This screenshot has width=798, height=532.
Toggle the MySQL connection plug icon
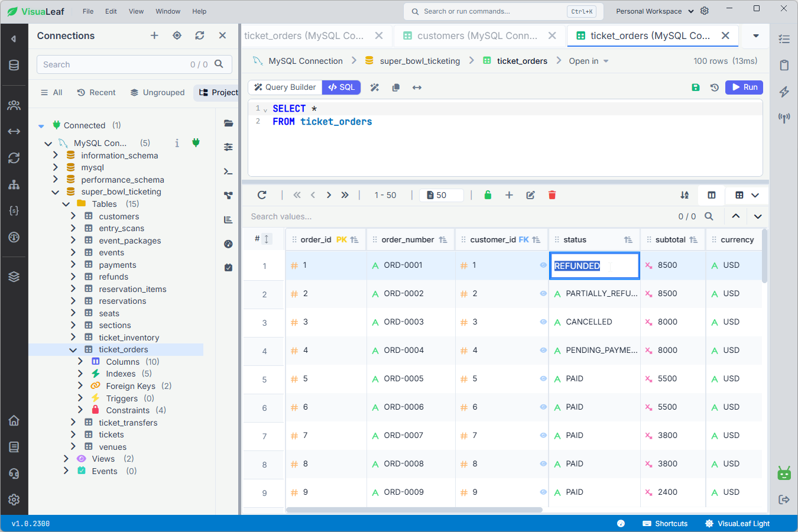click(196, 142)
